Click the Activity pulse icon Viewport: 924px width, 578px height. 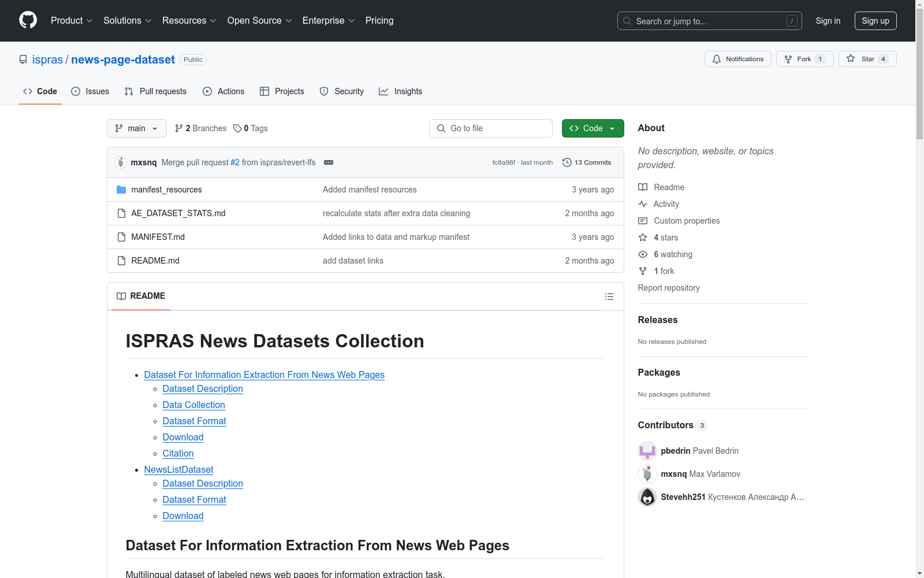pos(643,204)
